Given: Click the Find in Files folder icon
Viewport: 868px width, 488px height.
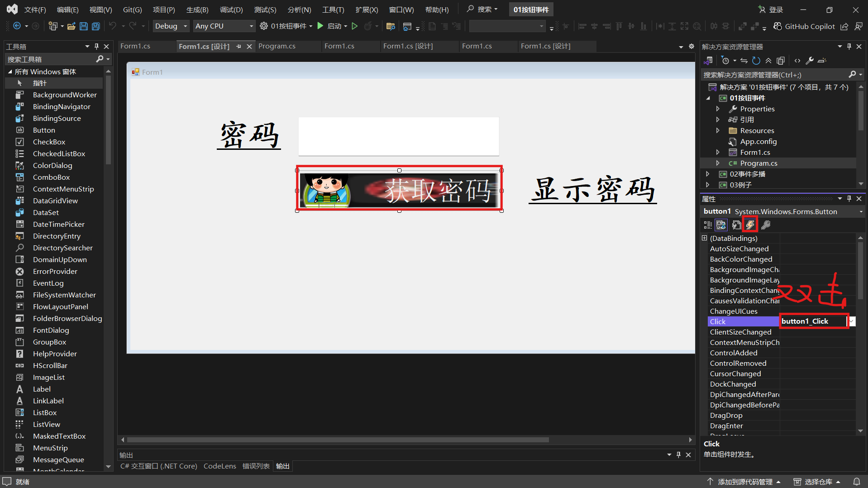Looking at the screenshot, I should pos(391,26).
